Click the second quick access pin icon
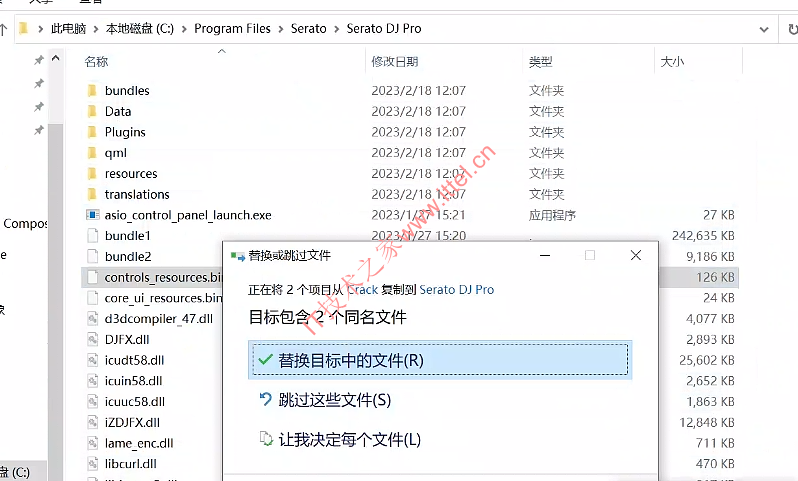 click(x=39, y=83)
